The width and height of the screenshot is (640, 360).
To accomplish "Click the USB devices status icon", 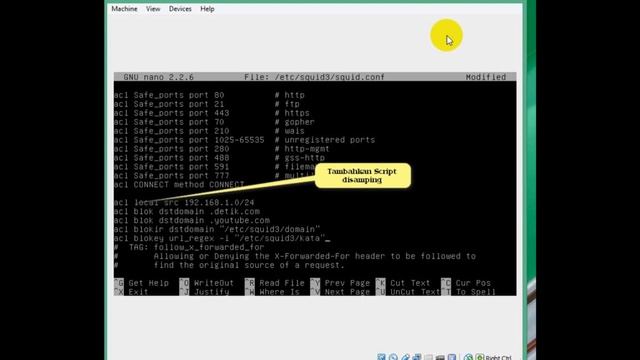I will (x=405, y=357).
